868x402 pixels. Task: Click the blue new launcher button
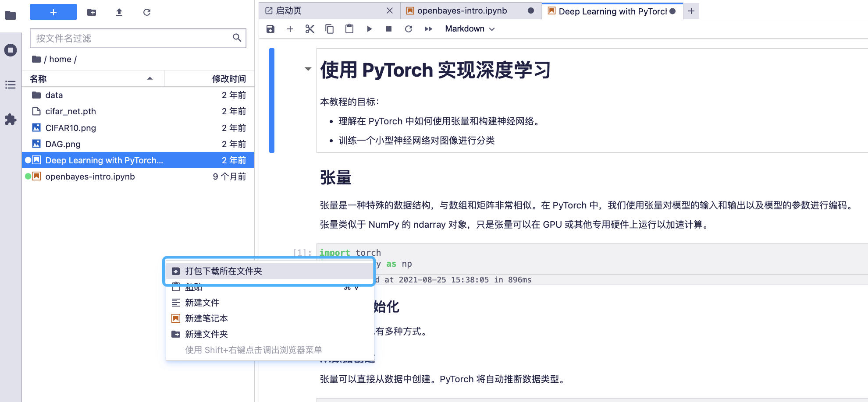53,12
